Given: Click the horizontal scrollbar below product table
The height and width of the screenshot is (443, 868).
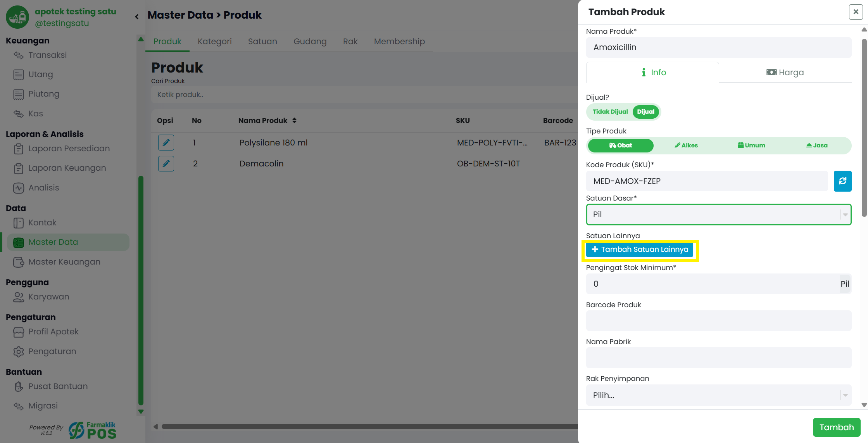Looking at the screenshot, I should [x=368, y=426].
